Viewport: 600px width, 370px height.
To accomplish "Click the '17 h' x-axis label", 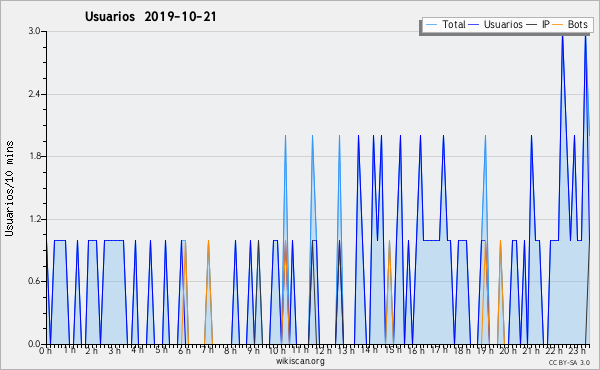I will coord(439,350).
